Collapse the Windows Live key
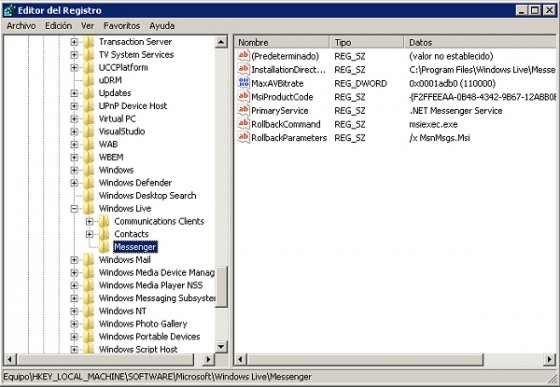The height and width of the screenshot is (387, 560). pos(74,208)
